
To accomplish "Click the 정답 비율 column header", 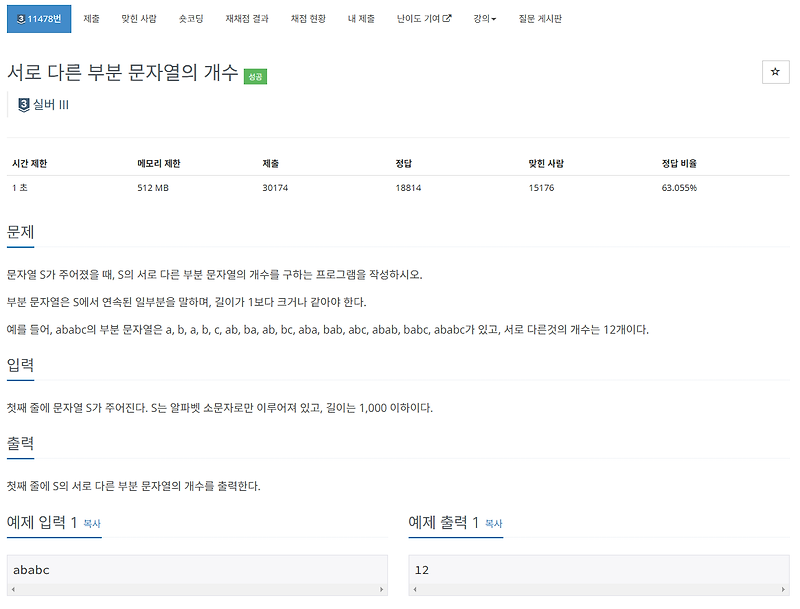I will 679,164.
